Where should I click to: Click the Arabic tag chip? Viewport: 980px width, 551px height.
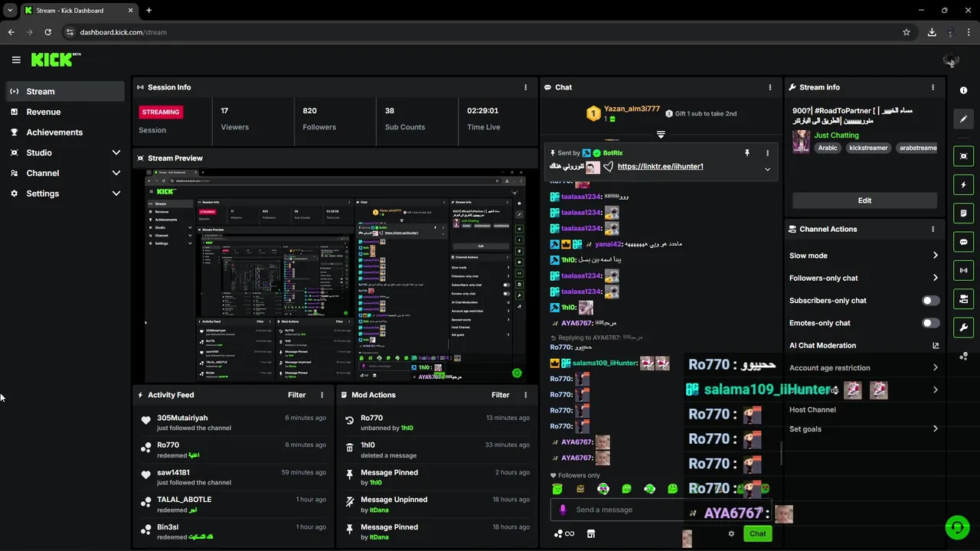[828, 148]
